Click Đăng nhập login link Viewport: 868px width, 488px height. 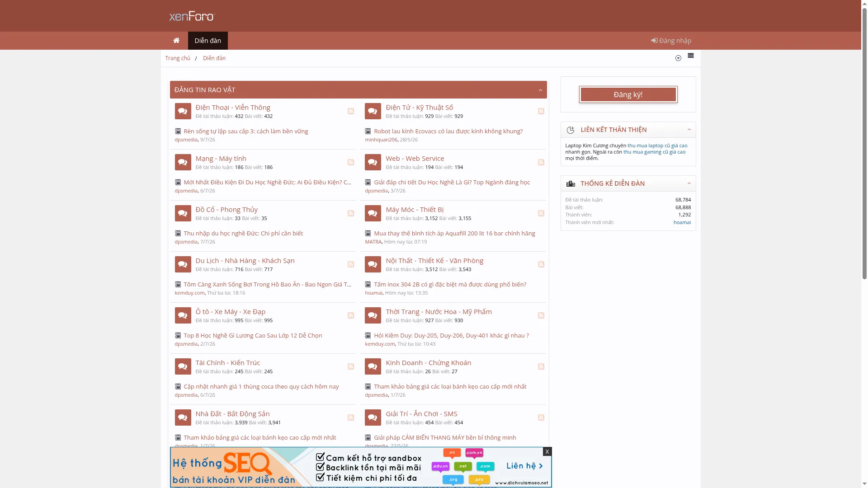click(671, 41)
